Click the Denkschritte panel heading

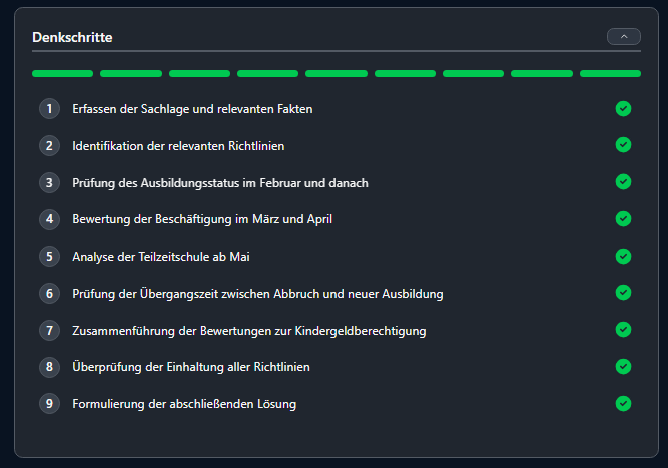pos(72,37)
